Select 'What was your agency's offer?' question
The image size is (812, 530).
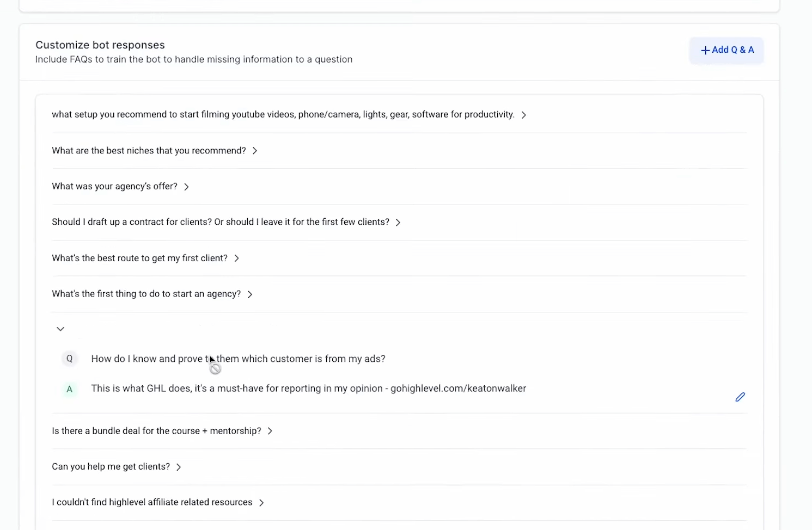point(114,187)
